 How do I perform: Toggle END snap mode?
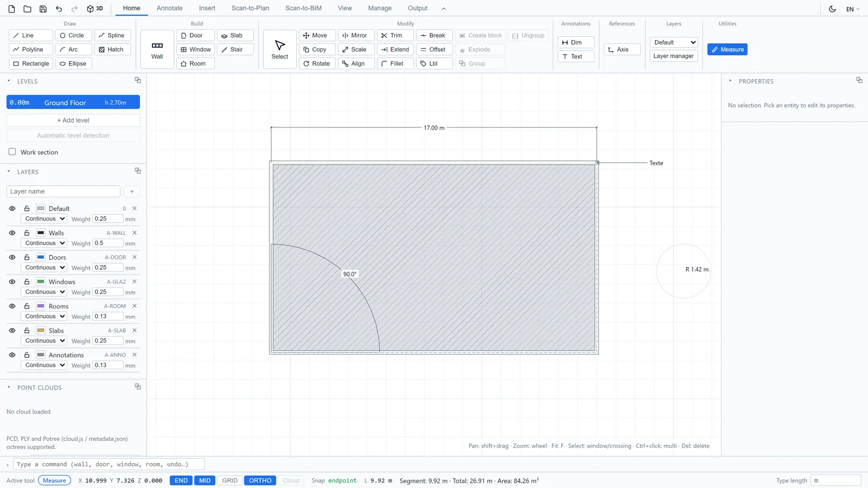point(181,480)
